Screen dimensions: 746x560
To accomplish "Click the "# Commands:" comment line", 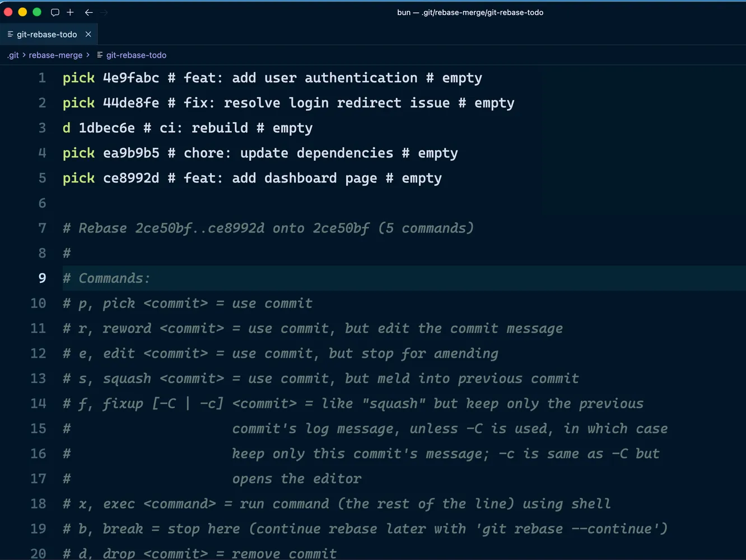I will [106, 278].
